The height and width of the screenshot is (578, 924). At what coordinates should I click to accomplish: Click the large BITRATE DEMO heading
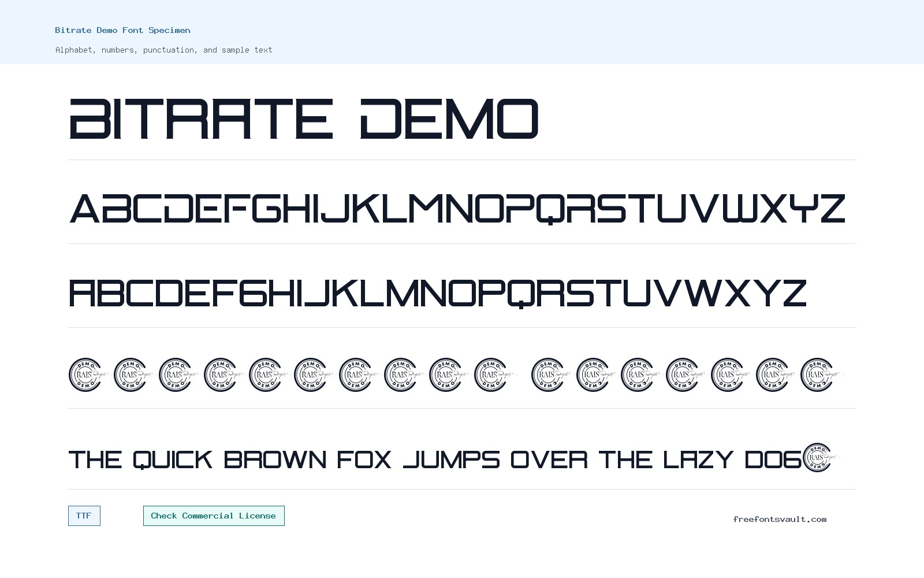click(304, 119)
